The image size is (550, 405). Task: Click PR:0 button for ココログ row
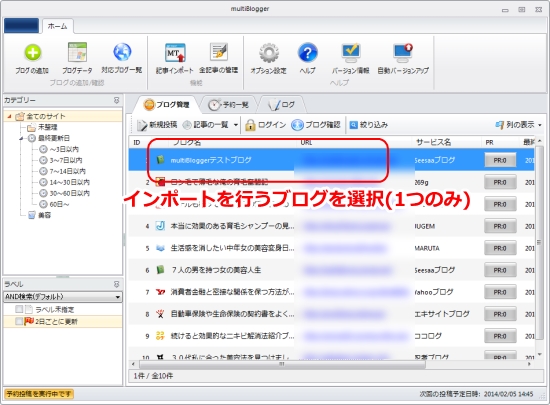tap(500, 336)
